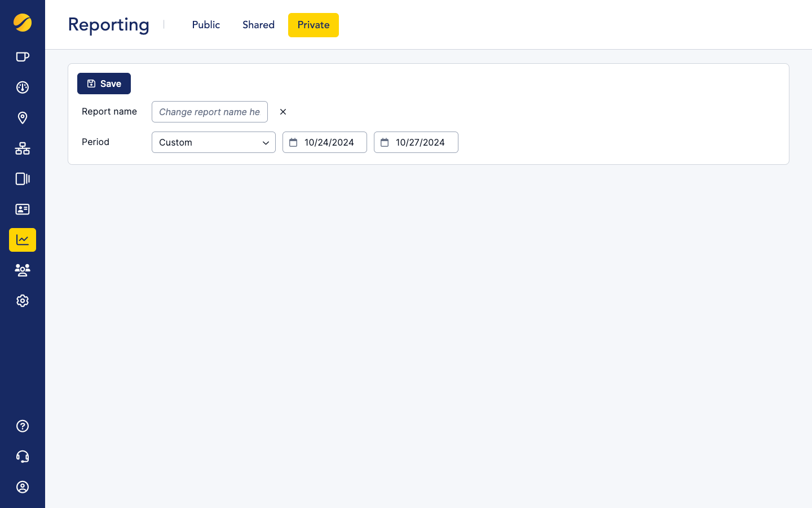The height and width of the screenshot is (508, 812).
Task: Open the help question mark icon
Action: pyautogui.click(x=23, y=426)
